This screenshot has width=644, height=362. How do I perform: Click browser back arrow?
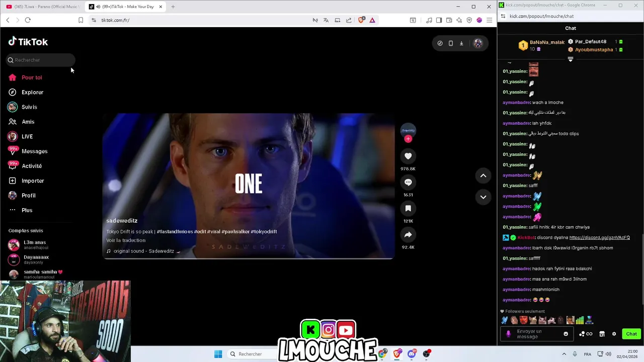click(x=8, y=20)
